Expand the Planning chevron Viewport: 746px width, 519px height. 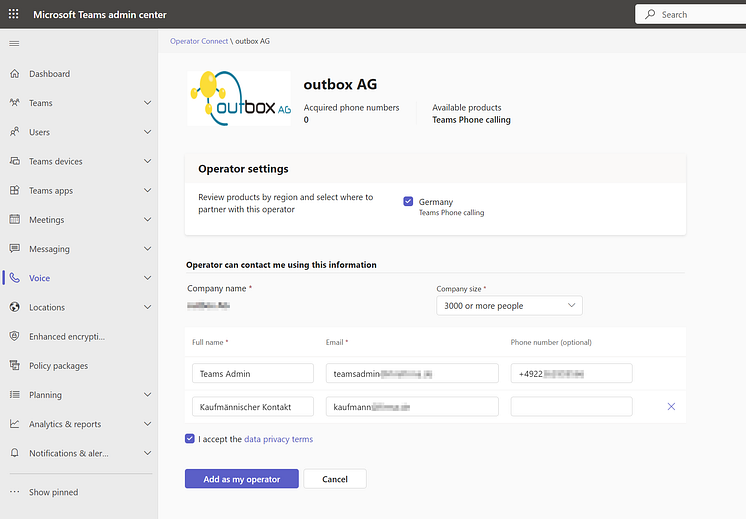click(147, 395)
